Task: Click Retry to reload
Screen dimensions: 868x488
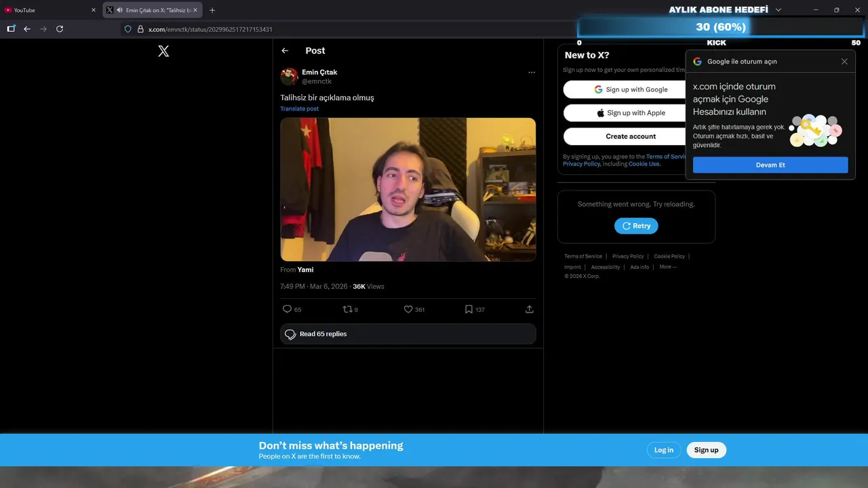Action: (x=636, y=226)
